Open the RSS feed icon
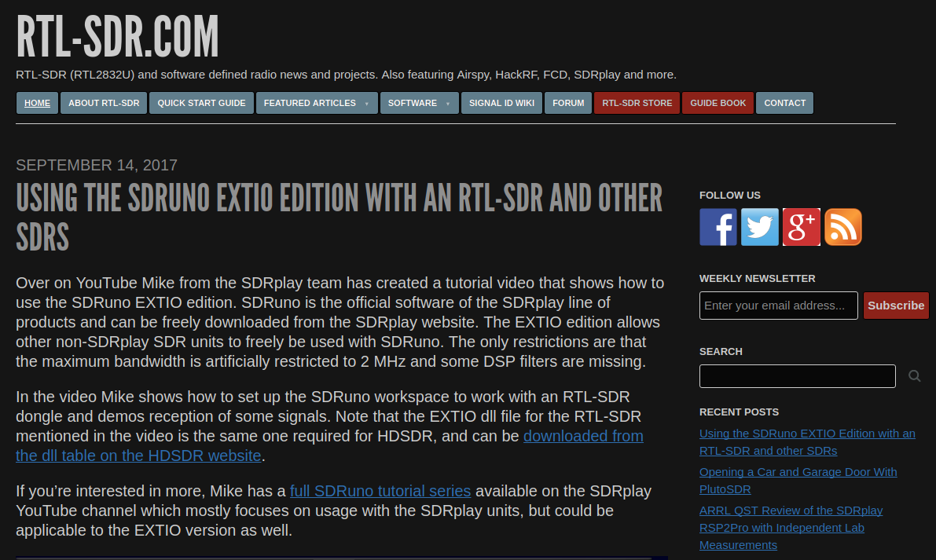The height and width of the screenshot is (560, 936). tap(843, 227)
